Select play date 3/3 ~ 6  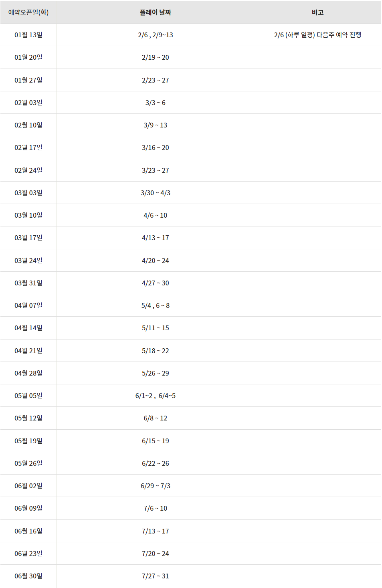point(155,103)
